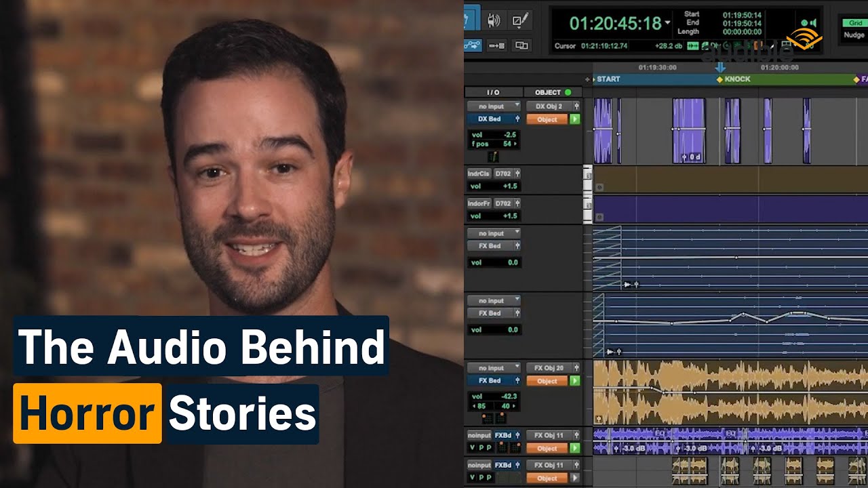Screen dimensions: 868x488
Task: Open second FX Bed track no input selector
Action: coord(494,300)
